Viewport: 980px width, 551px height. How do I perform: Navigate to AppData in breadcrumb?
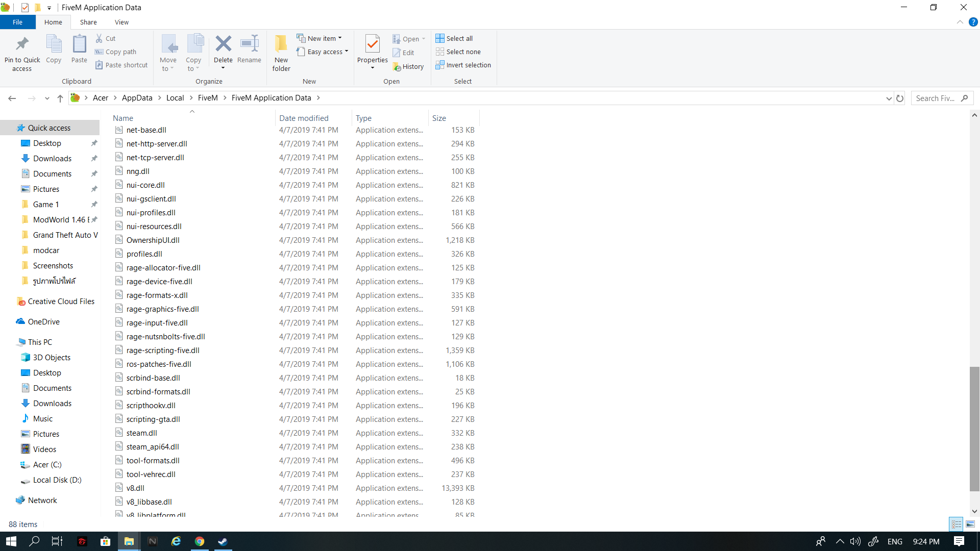(x=137, y=98)
